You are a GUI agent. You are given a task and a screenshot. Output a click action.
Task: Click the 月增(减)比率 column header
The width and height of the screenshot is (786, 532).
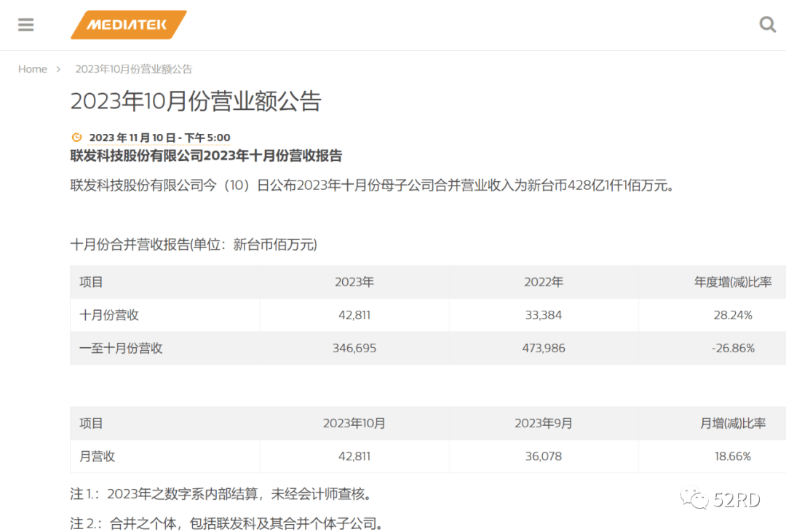[733, 423]
